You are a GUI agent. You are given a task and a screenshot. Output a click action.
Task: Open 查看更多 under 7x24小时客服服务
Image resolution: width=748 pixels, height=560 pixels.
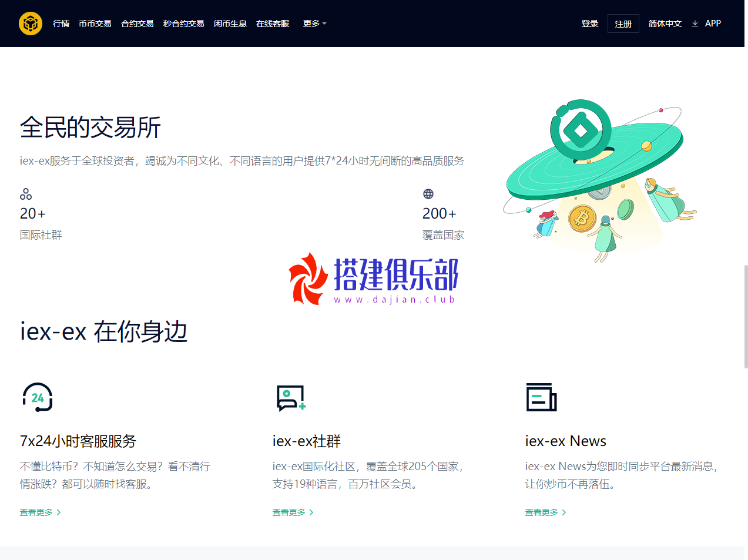point(36,512)
